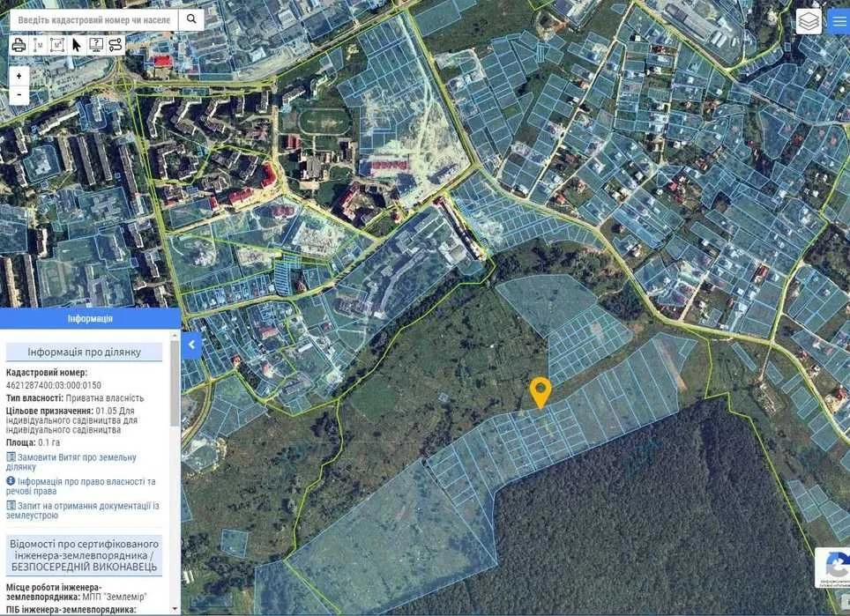The height and width of the screenshot is (616, 850).
Task: Open the blue hamburger menu
Action: (x=839, y=22)
